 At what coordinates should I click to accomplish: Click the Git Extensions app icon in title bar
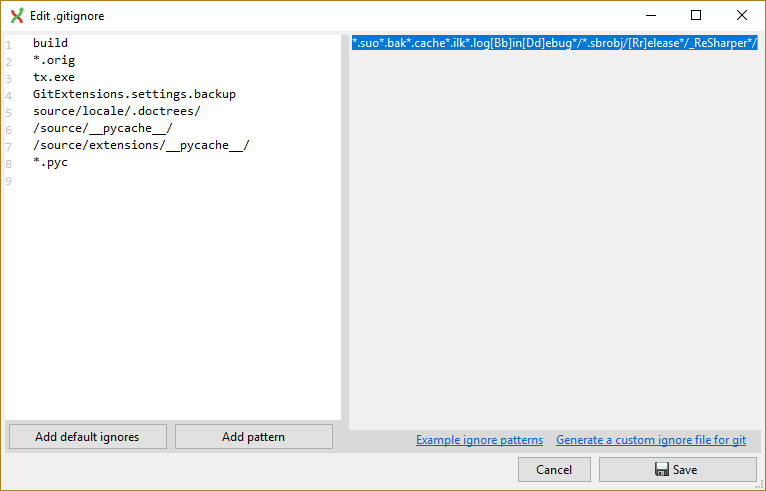17,16
